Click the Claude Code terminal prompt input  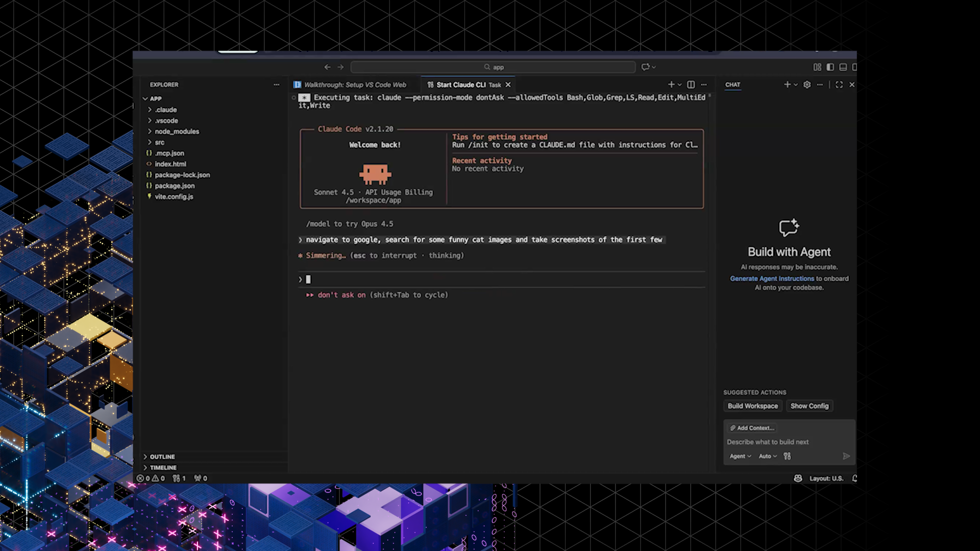click(x=503, y=279)
